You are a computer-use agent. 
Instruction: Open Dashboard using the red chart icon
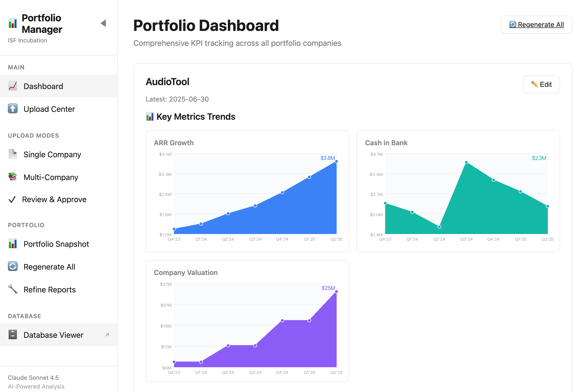[x=12, y=86]
